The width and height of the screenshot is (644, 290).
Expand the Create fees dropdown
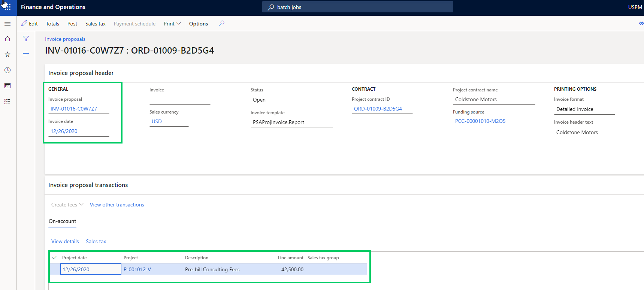click(67, 205)
